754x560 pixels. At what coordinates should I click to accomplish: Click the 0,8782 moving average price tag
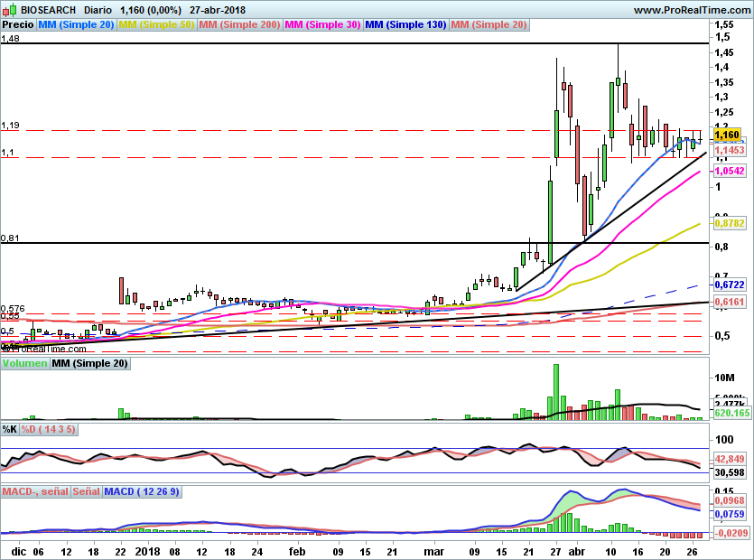click(729, 223)
